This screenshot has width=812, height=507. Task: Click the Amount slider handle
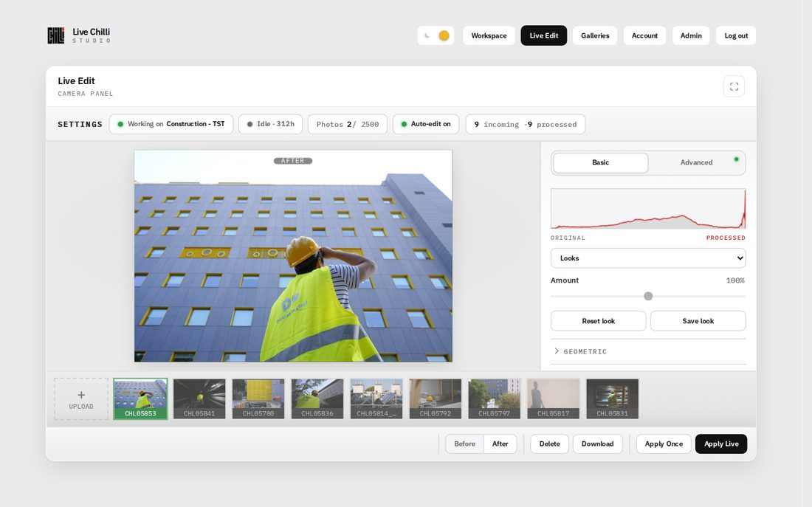(x=648, y=296)
